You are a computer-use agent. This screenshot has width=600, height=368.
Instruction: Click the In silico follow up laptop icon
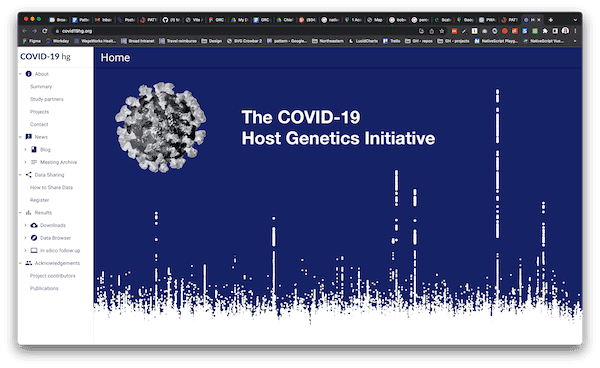[x=34, y=251]
